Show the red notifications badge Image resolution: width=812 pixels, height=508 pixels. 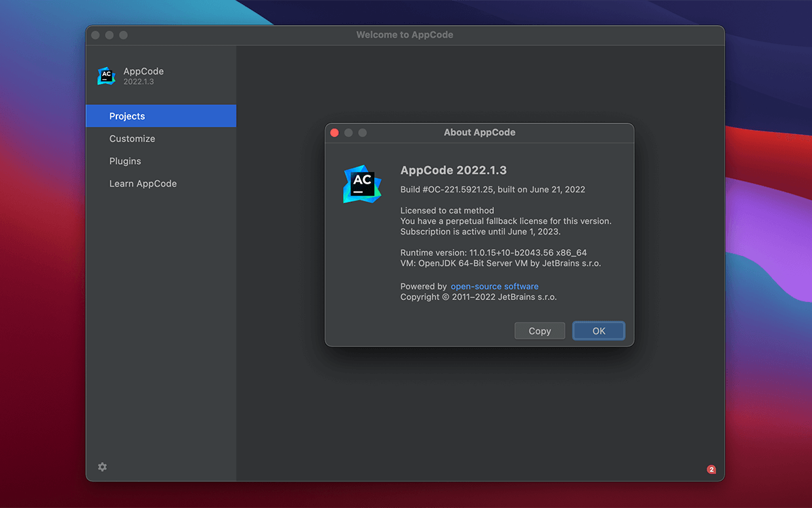(711, 469)
